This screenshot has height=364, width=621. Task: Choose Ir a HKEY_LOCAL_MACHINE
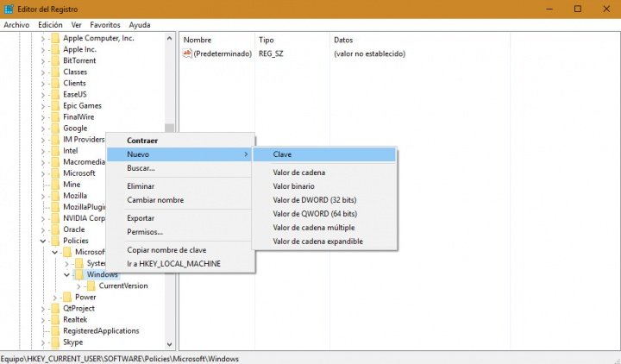(180, 264)
